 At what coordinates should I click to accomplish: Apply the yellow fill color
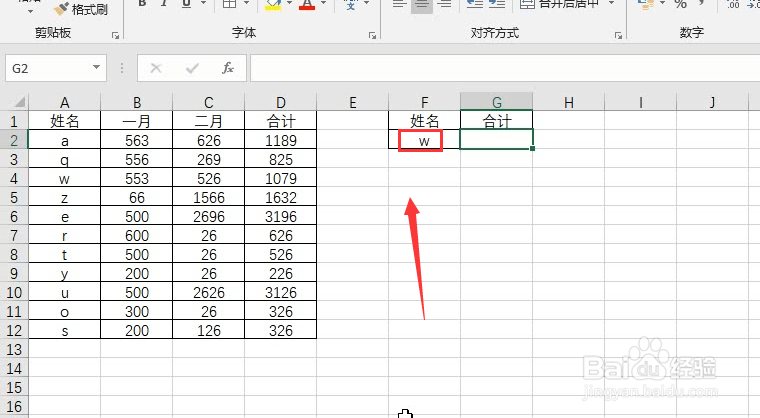[273, 5]
